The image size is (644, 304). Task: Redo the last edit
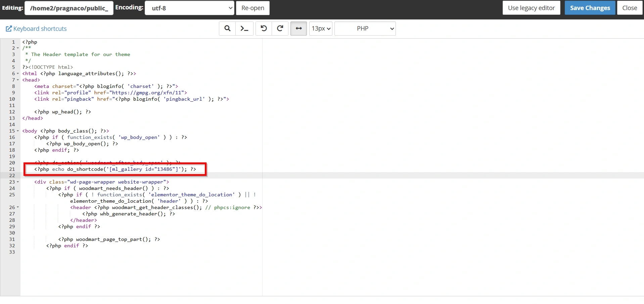coord(280,29)
